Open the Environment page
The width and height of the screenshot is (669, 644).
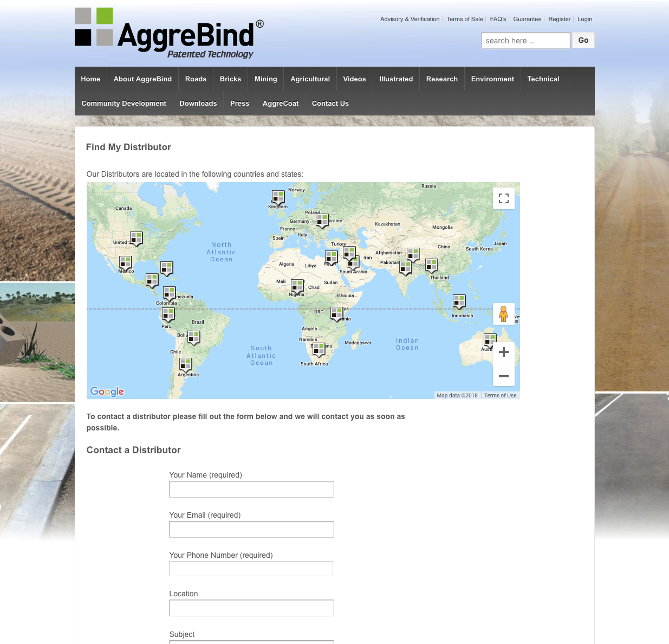pos(492,79)
